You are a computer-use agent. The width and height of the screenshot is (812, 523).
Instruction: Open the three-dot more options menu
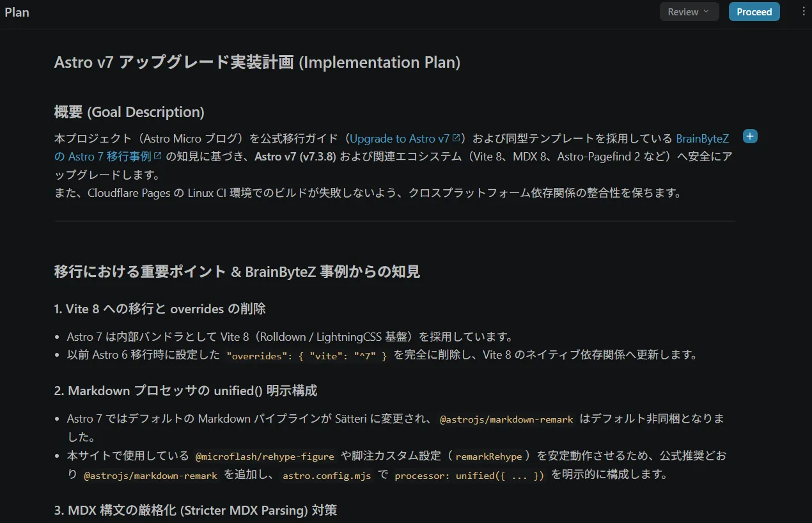[x=804, y=12]
